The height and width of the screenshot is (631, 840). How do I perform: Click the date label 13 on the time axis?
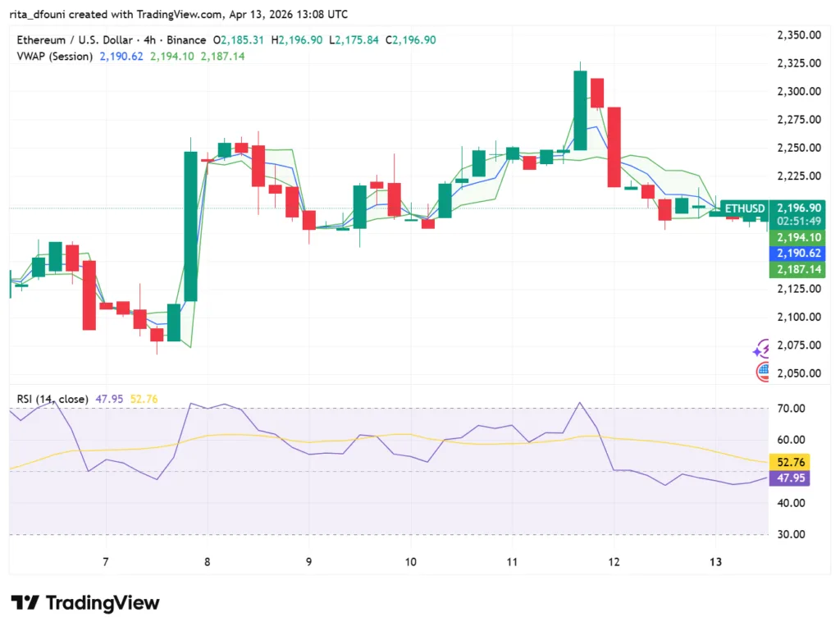pos(714,562)
